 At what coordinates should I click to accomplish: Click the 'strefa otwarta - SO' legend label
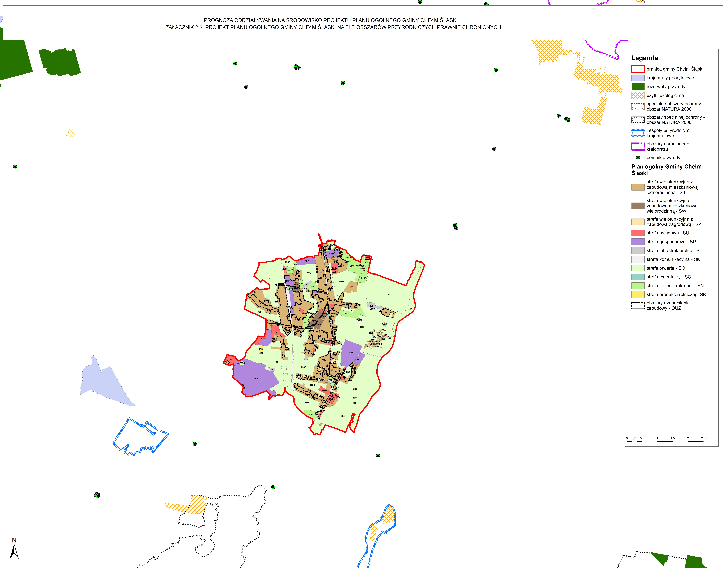(666, 268)
